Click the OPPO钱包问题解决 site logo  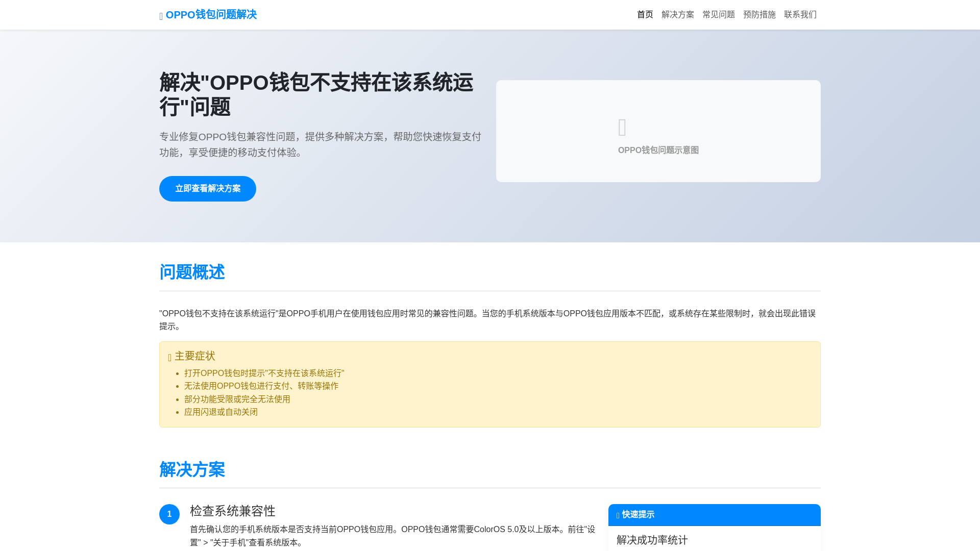point(208,15)
